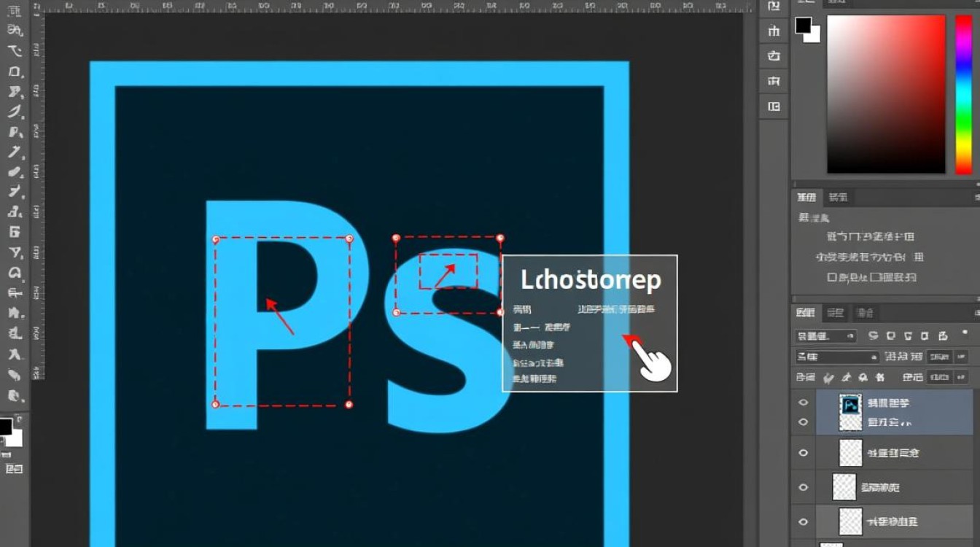This screenshot has height=547, width=980.
Task: Switch to second tab of middle properties panel
Action: (x=839, y=197)
